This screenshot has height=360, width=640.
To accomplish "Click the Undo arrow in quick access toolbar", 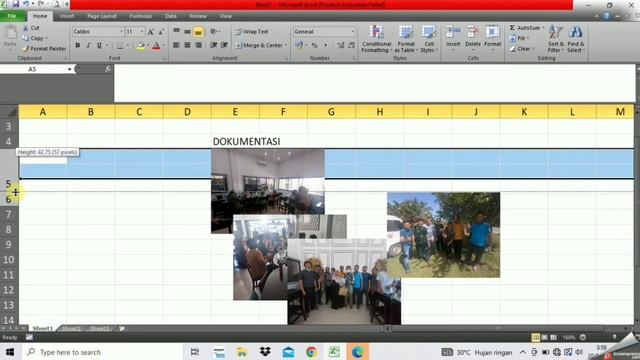I will (26, 4).
